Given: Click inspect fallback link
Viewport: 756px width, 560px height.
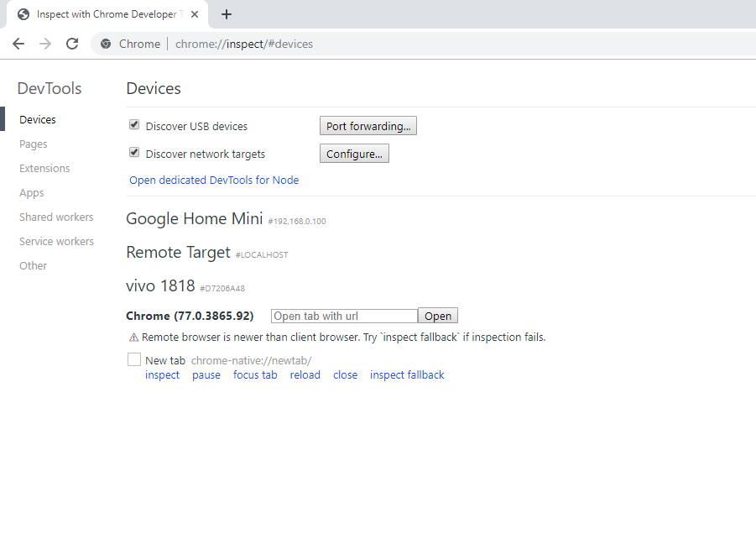Looking at the screenshot, I should 407,374.
